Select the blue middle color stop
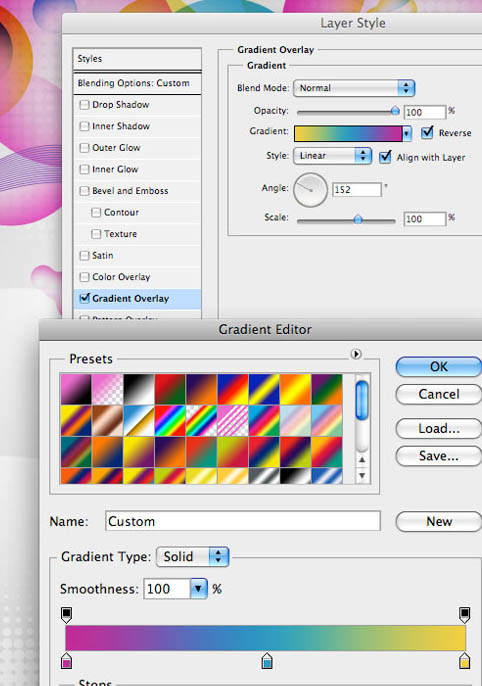The width and height of the screenshot is (482, 686). click(x=267, y=661)
